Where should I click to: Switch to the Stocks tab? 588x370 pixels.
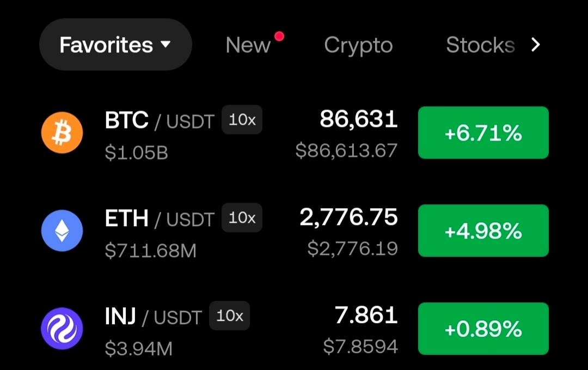pos(480,45)
